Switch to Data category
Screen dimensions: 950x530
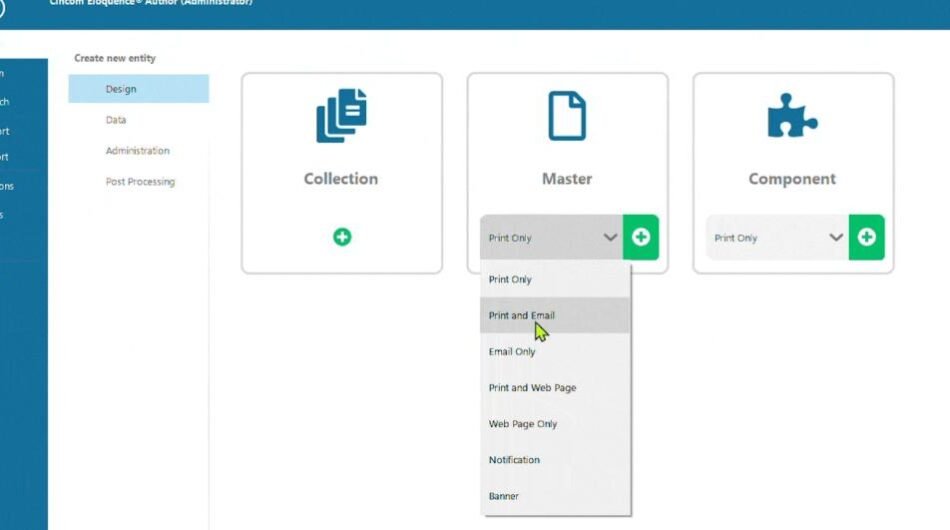point(139,120)
